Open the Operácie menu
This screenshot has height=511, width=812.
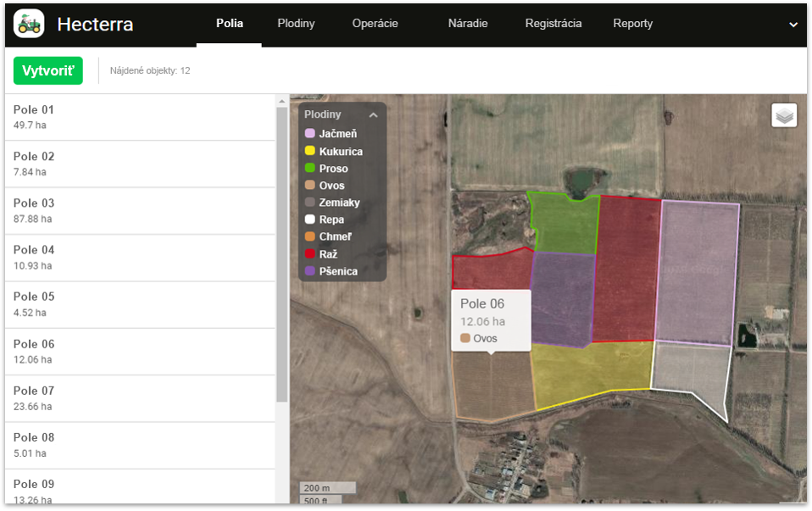pyautogui.click(x=375, y=24)
